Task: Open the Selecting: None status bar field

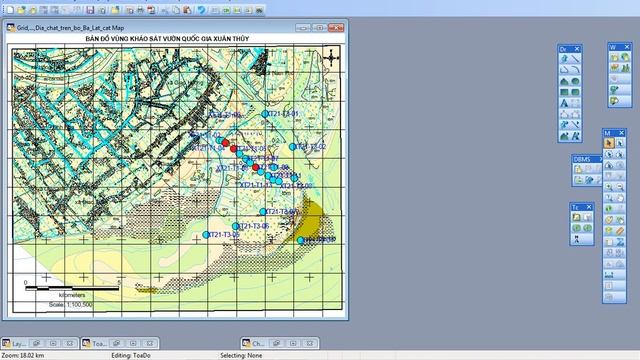Action: tap(241, 356)
